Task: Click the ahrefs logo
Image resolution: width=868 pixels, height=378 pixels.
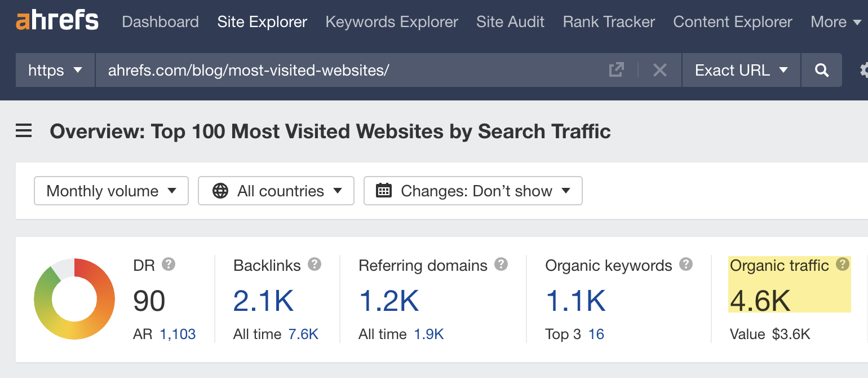Action: (x=56, y=20)
